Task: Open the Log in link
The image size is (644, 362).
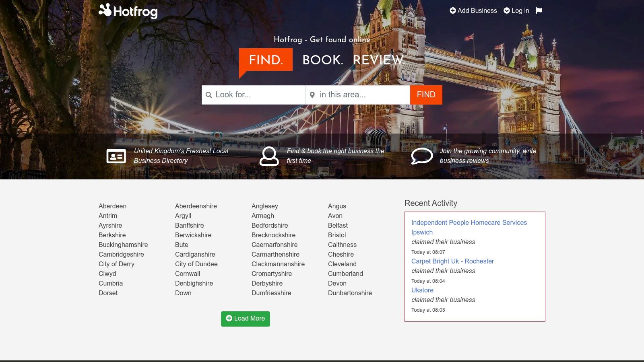Action: tap(516, 11)
